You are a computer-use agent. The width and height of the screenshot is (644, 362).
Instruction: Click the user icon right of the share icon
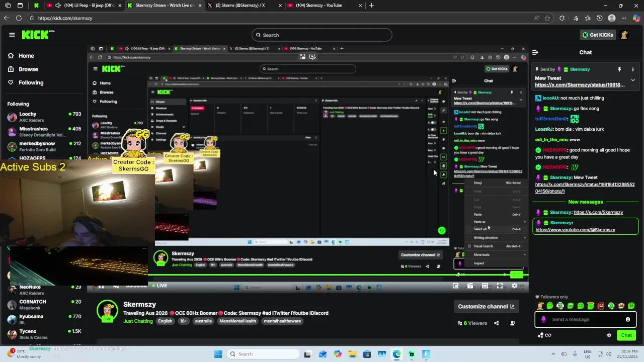(x=513, y=323)
